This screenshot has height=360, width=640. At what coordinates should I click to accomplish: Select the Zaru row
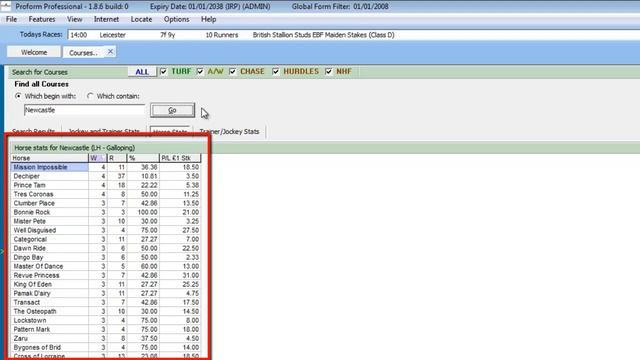pos(106,338)
